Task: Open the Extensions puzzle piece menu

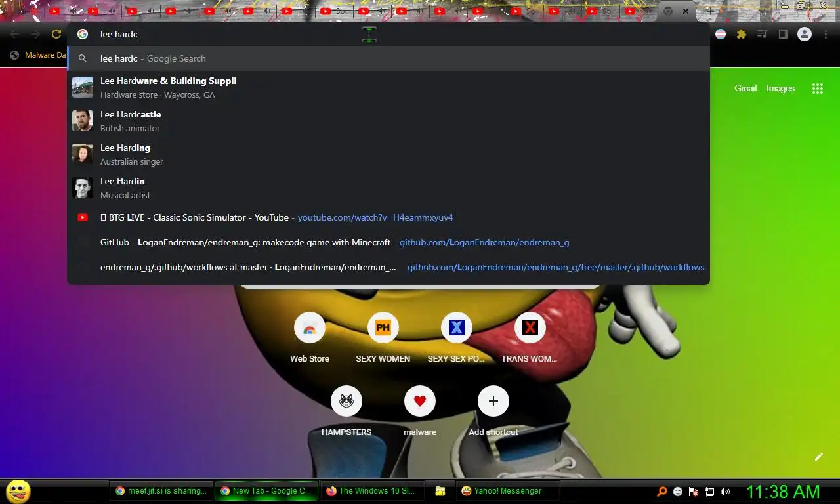Action: coord(742,34)
